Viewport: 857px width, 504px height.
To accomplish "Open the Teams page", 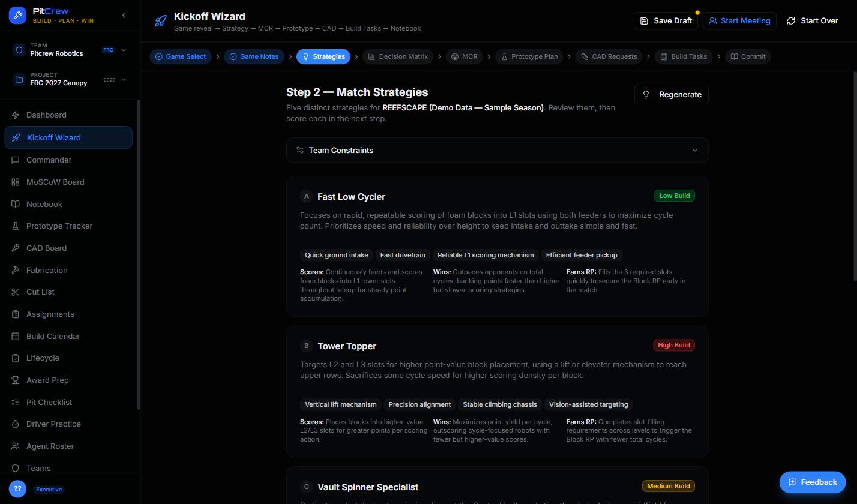I will click(68, 469).
